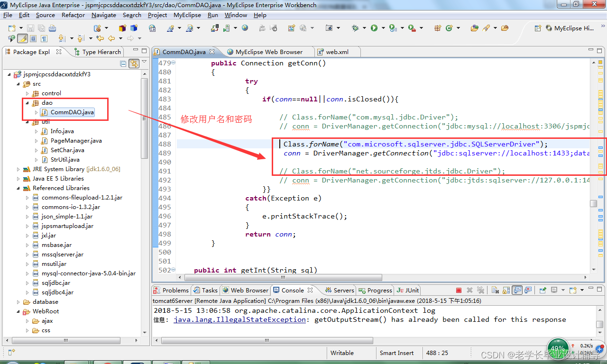Open the Refactor menu
Screen dimensions: 607x364
[73, 15]
